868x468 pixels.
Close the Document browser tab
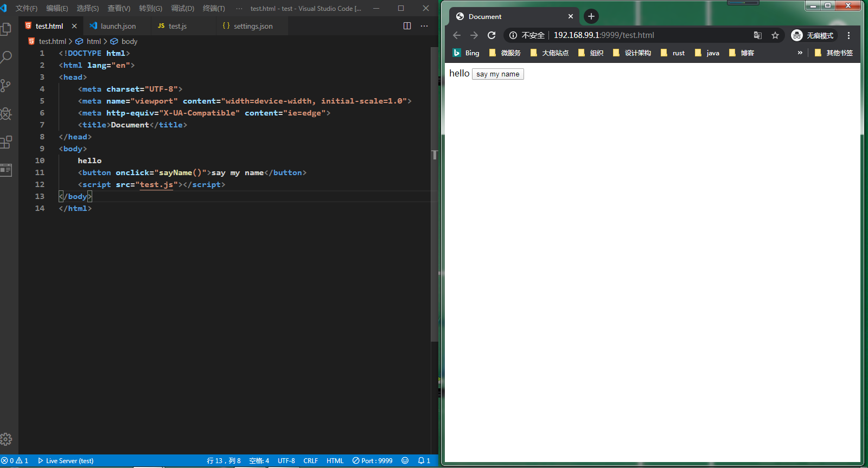click(571, 16)
